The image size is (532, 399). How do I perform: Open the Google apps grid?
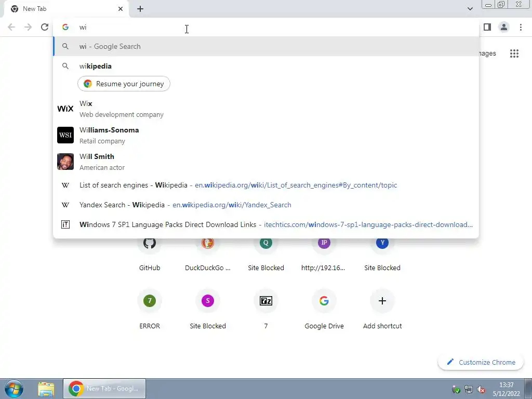click(x=514, y=54)
